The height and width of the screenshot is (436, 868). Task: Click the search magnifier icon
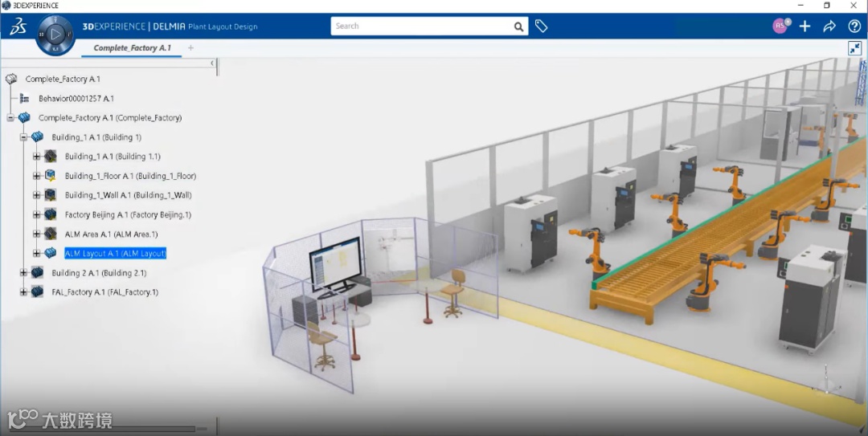pyautogui.click(x=518, y=26)
